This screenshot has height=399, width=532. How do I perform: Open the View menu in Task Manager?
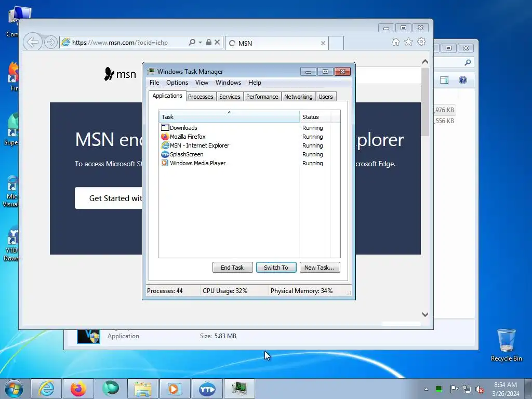pyautogui.click(x=202, y=83)
